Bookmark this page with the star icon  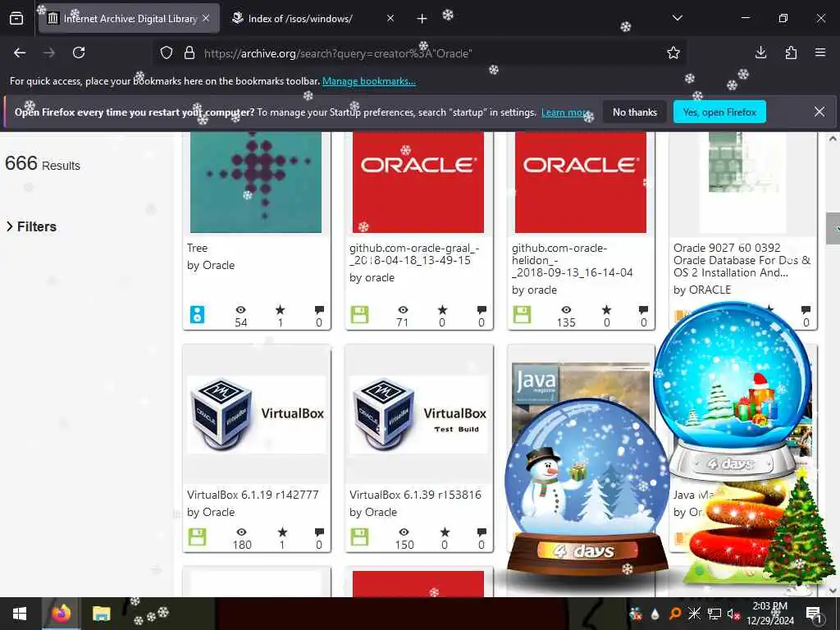click(673, 52)
